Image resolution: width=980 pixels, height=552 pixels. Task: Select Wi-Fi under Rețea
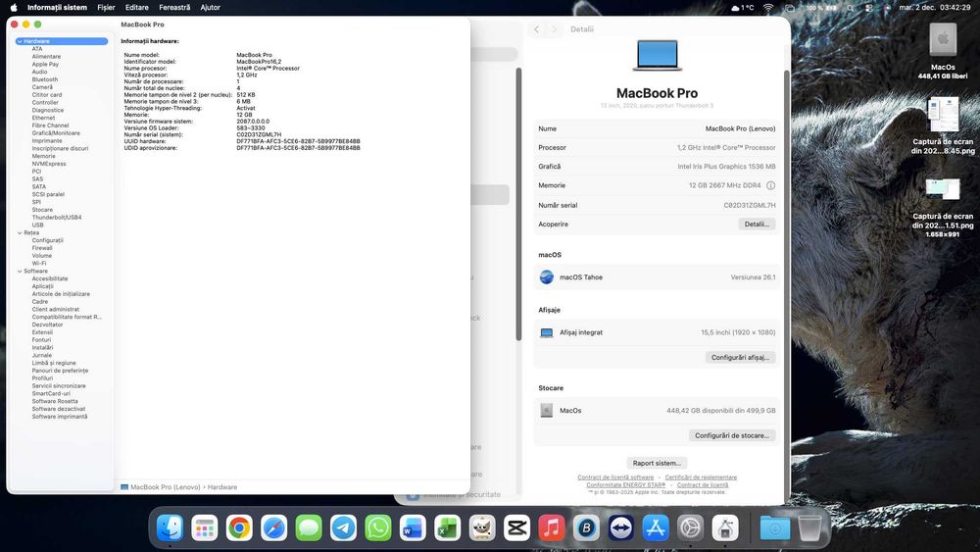[x=39, y=263]
